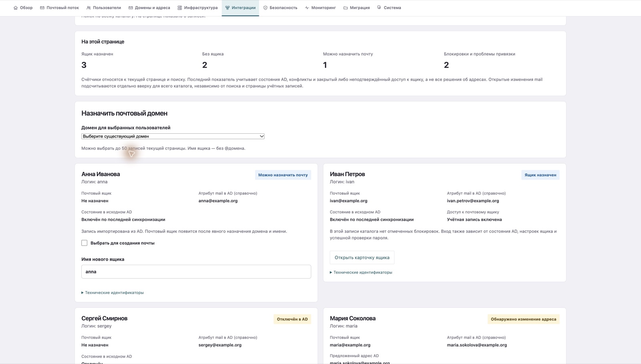The height and width of the screenshot is (364, 641).
Task: Click the Открыть карточку ящика button
Action: pos(362,257)
